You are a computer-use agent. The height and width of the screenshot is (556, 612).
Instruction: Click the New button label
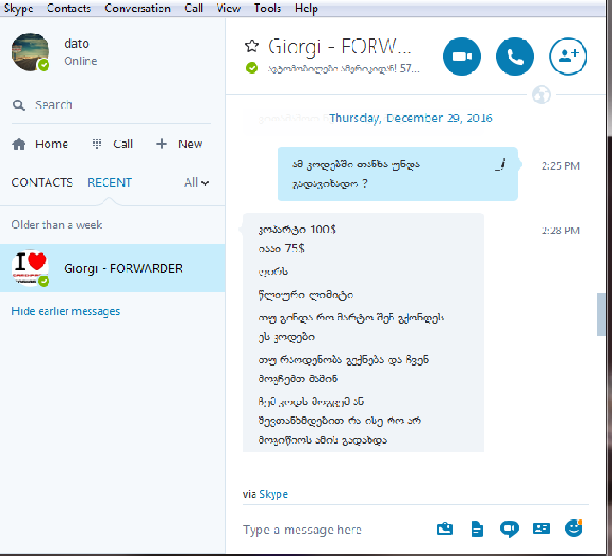[190, 144]
